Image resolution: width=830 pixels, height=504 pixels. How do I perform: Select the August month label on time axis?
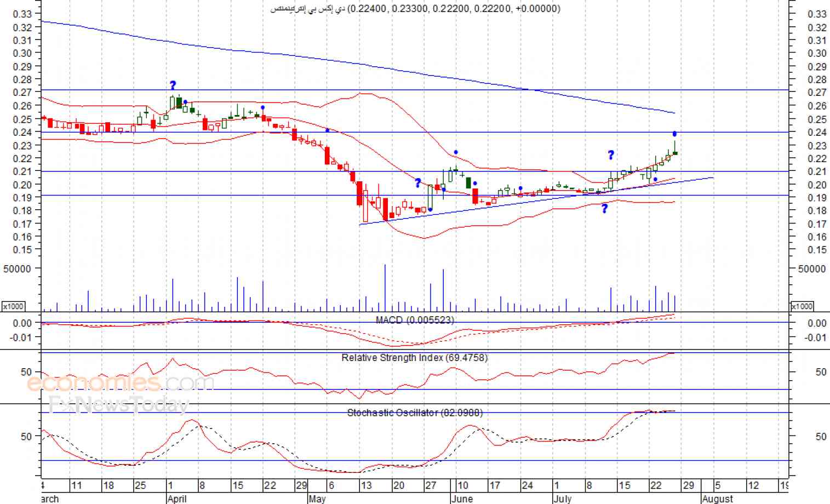[x=717, y=499]
